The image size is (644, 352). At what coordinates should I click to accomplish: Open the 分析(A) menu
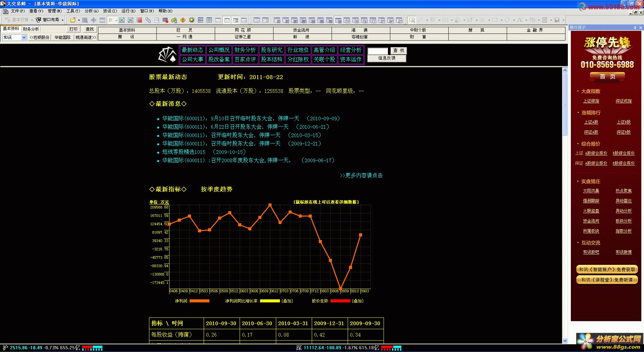(x=91, y=11)
